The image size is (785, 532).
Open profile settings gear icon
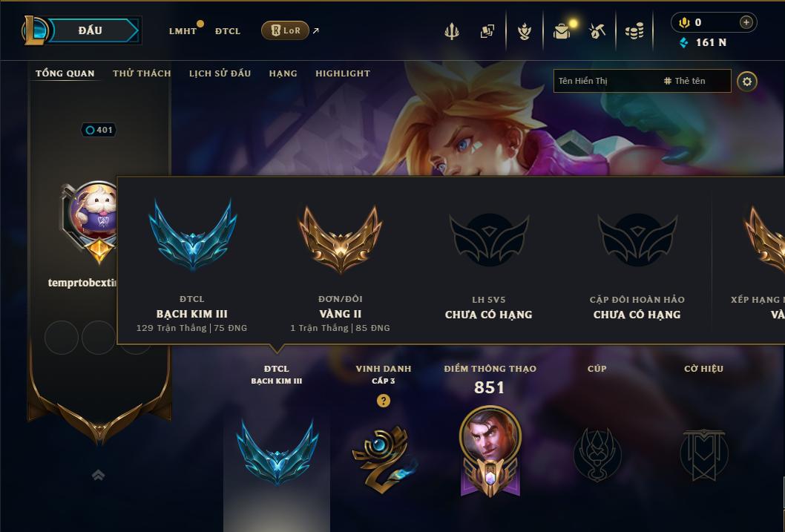coord(747,82)
